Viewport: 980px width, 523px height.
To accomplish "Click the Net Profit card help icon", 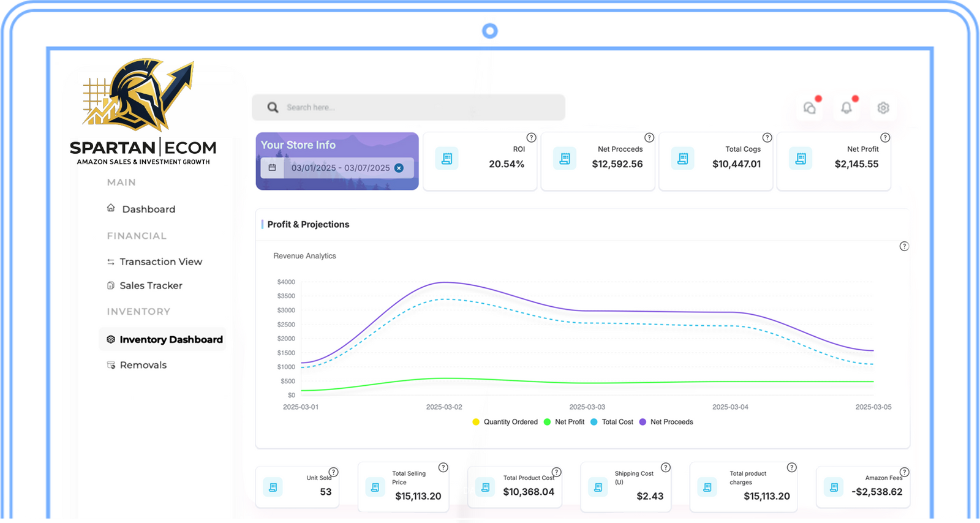I will click(x=885, y=138).
